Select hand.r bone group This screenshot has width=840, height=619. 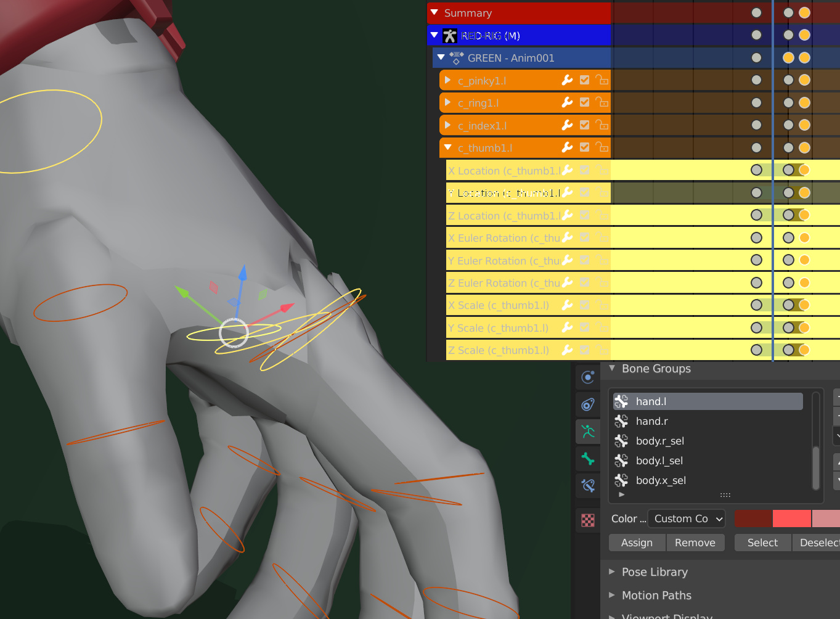(x=708, y=421)
